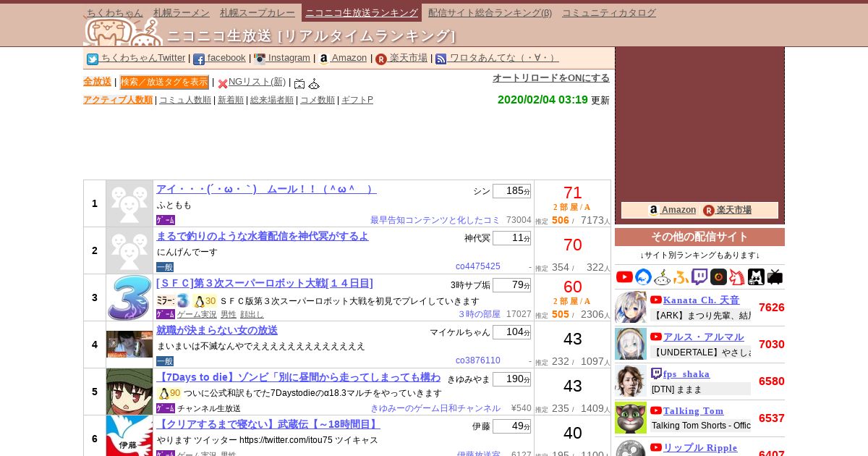Click YouTube icon beside Talking Tom
Viewport: 868px width, 456px height.
coord(656,410)
